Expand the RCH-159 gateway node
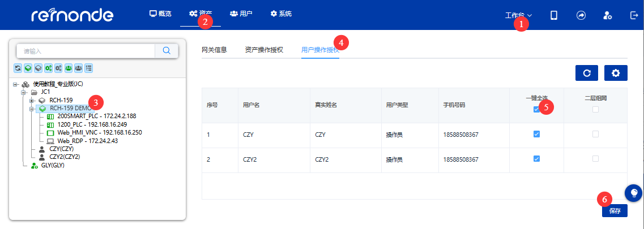This screenshot has width=644, height=229. [32, 101]
